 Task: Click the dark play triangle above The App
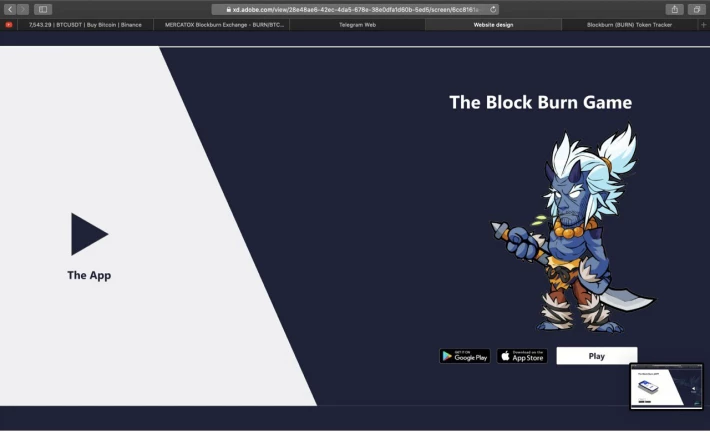click(x=89, y=234)
